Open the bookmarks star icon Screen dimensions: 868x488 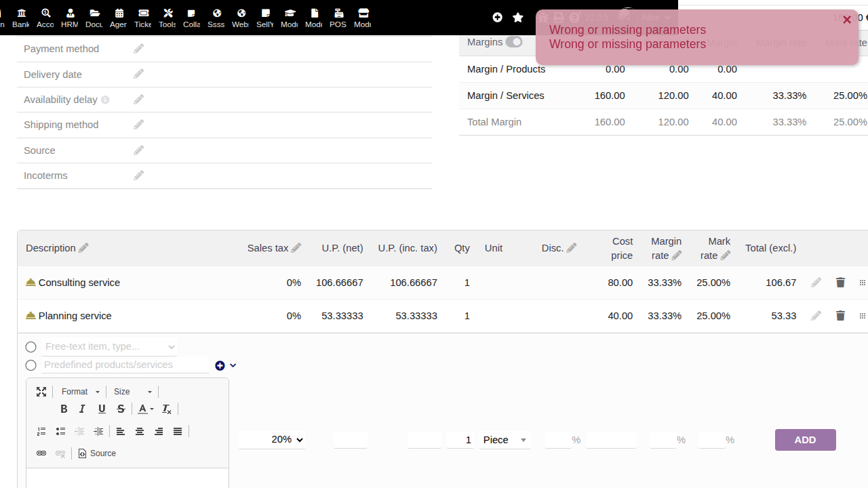click(x=518, y=18)
